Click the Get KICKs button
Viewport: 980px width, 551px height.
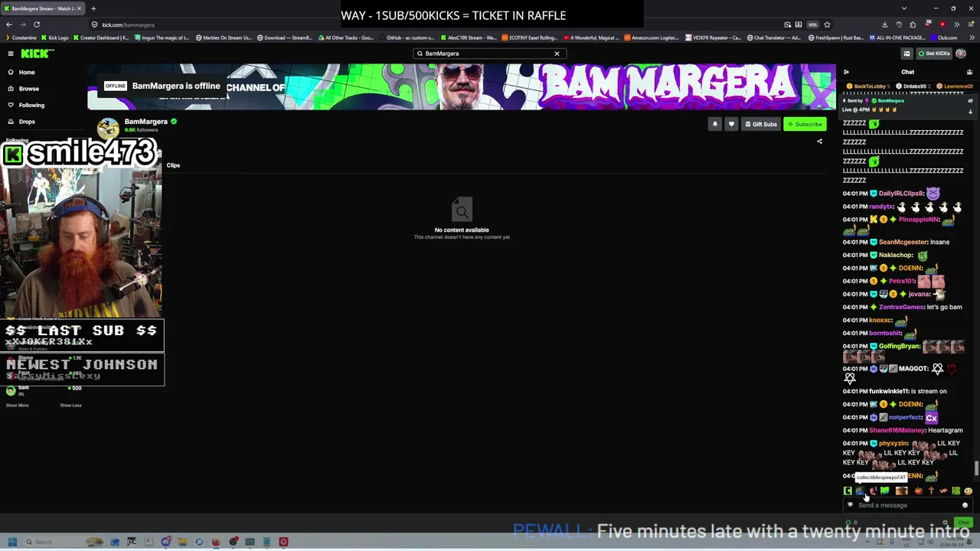tap(934, 54)
